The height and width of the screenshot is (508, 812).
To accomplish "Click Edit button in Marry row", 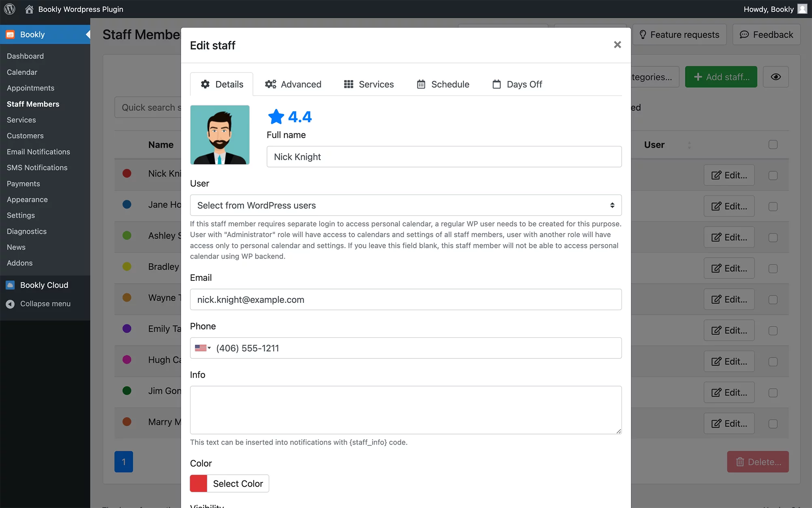I will pos(729,423).
